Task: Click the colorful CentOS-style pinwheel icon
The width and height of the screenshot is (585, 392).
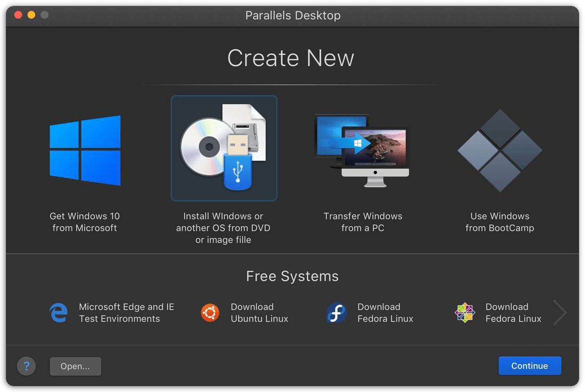Action: [x=465, y=312]
